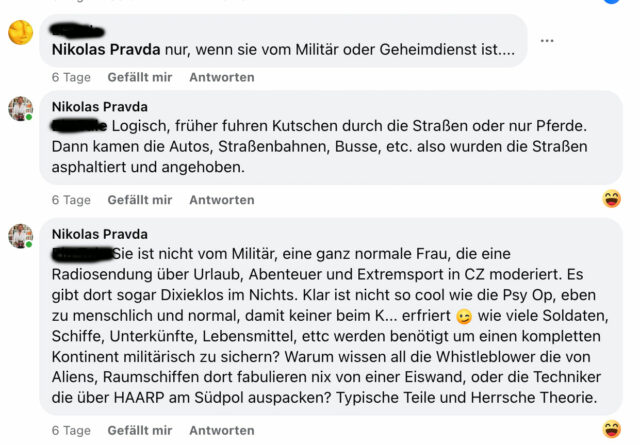This screenshot has height=445, width=640.
Task: Click the laughing reaction emoji under the Kutschen comment
Action: click(x=611, y=199)
